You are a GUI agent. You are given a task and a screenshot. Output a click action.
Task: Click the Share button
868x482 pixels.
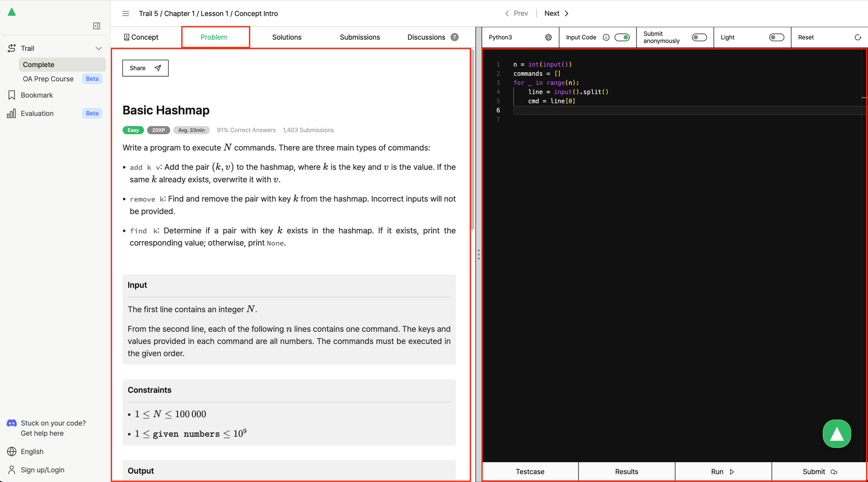click(x=145, y=68)
